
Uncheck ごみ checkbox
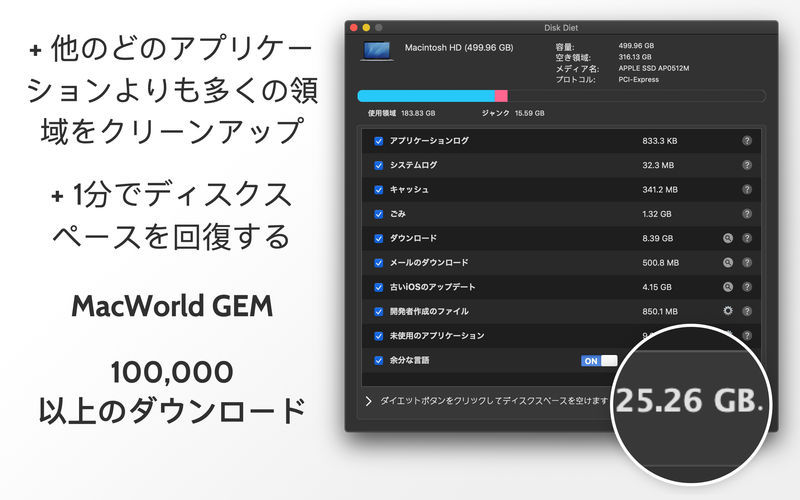click(379, 214)
